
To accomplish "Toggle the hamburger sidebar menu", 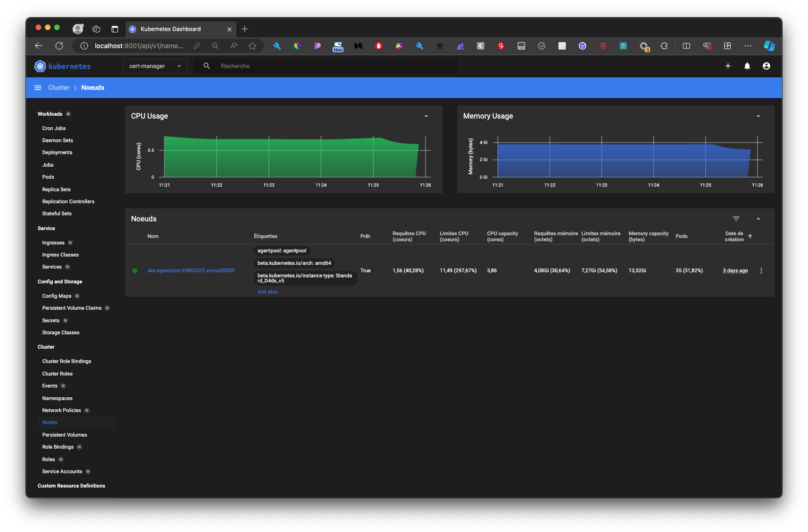I will [x=38, y=88].
